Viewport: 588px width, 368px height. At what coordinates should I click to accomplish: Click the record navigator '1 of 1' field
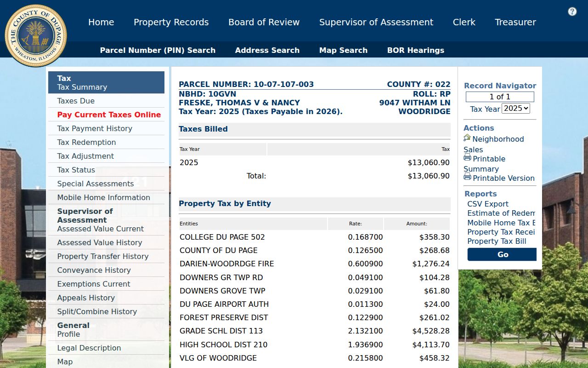coord(500,97)
